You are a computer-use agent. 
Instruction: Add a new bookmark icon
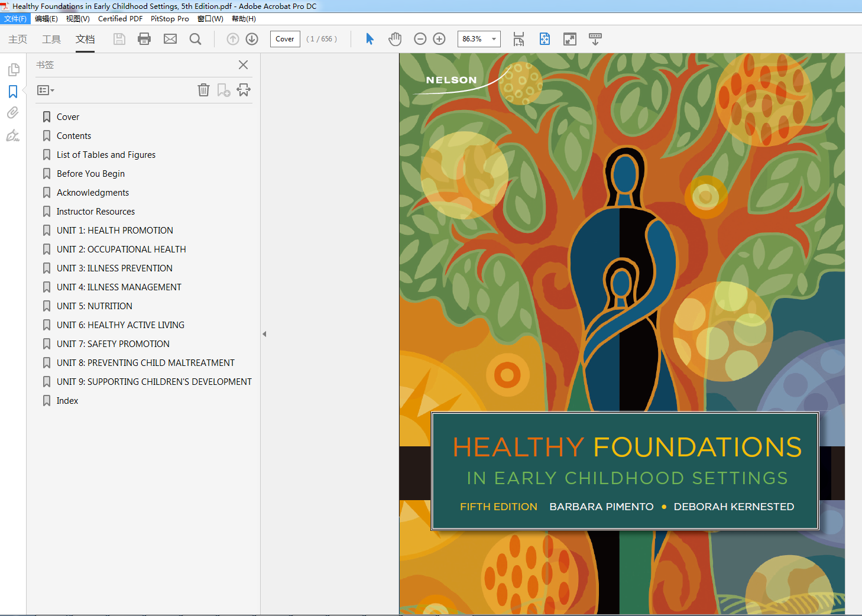[x=223, y=90]
